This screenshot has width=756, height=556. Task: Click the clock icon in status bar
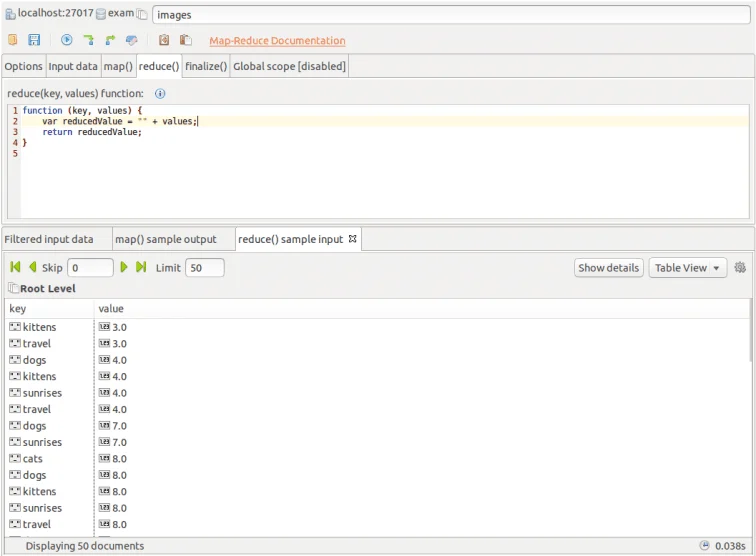pos(704,545)
